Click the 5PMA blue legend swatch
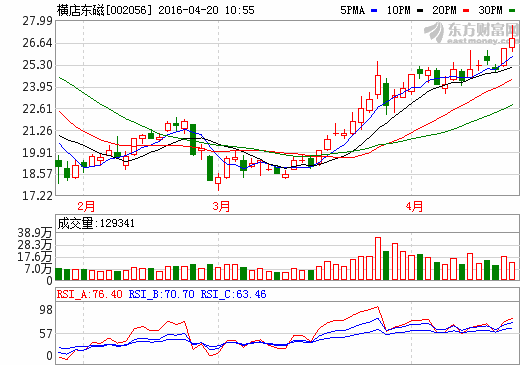This screenshot has height=365, width=520. (374, 11)
